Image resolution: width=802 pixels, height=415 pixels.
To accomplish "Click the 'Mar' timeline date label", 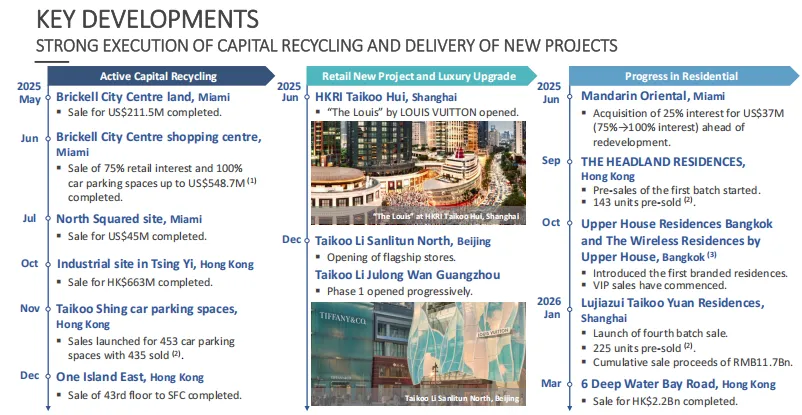I will (x=551, y=383).
